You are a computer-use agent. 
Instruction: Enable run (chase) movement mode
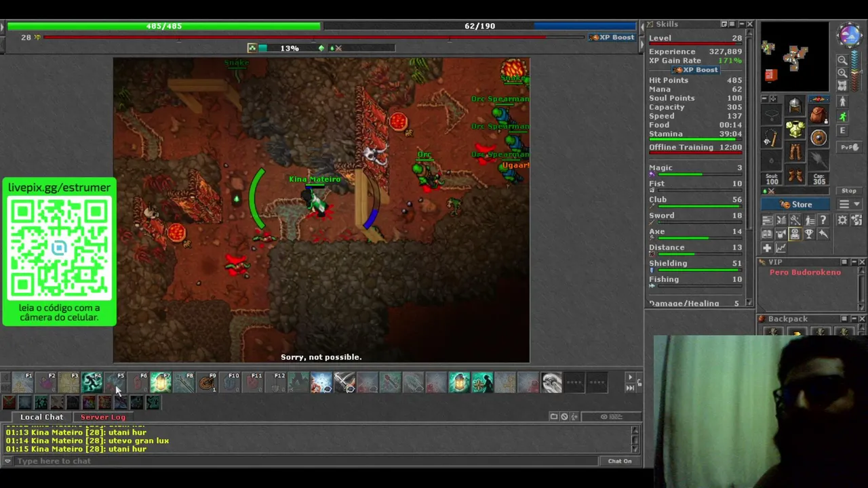(843, 117)
